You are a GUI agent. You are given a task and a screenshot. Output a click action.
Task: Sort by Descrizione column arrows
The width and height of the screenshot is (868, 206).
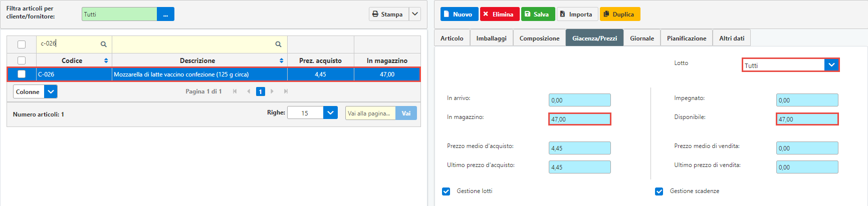click(281, 60)
